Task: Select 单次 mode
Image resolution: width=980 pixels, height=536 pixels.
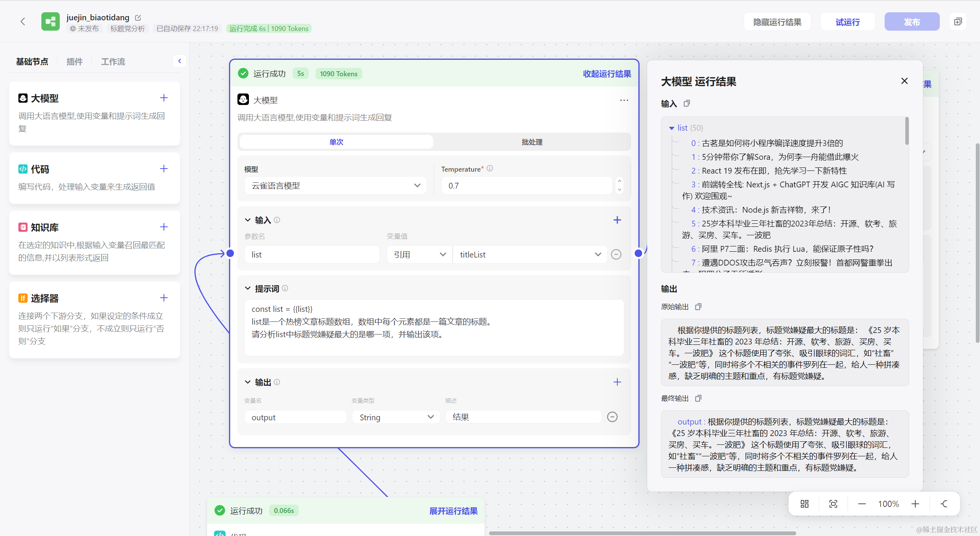Action: click(x=336, y=142)
